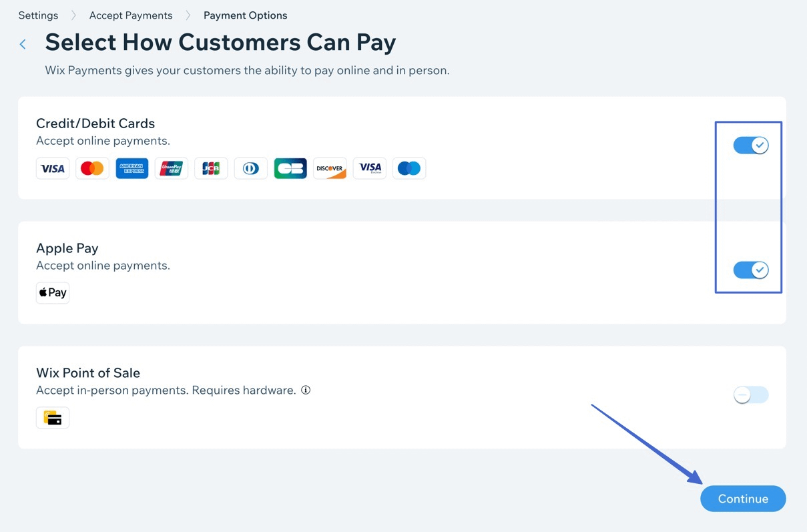This screenshot has height=532, width=807.
Task: Click the back arrow beside the page title
Action: coord(22,43)
